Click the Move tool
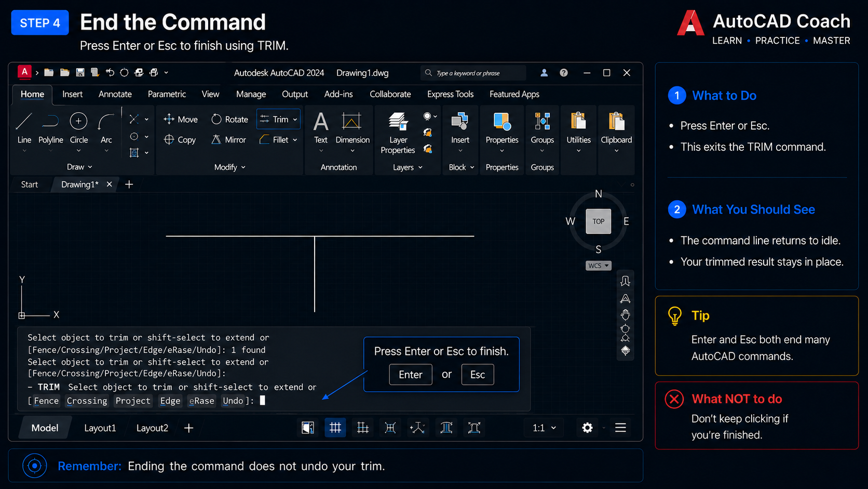868x489 pixels. [x=180, y=120]
